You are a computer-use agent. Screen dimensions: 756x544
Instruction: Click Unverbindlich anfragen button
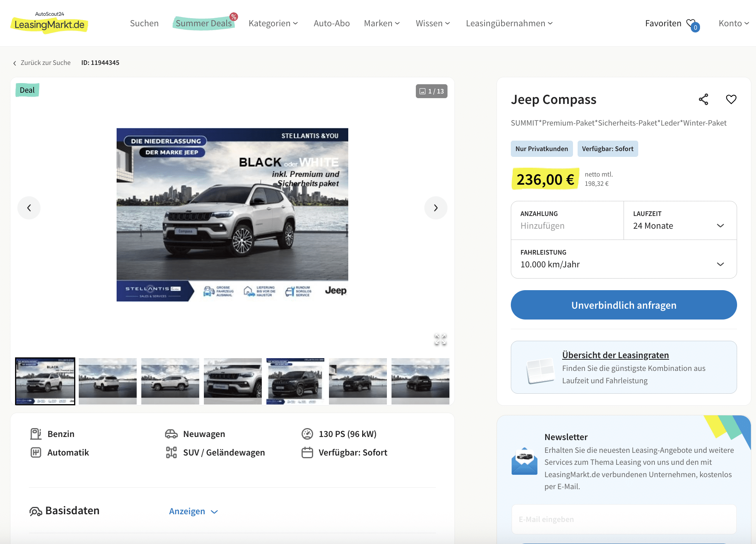coord(624,305)
